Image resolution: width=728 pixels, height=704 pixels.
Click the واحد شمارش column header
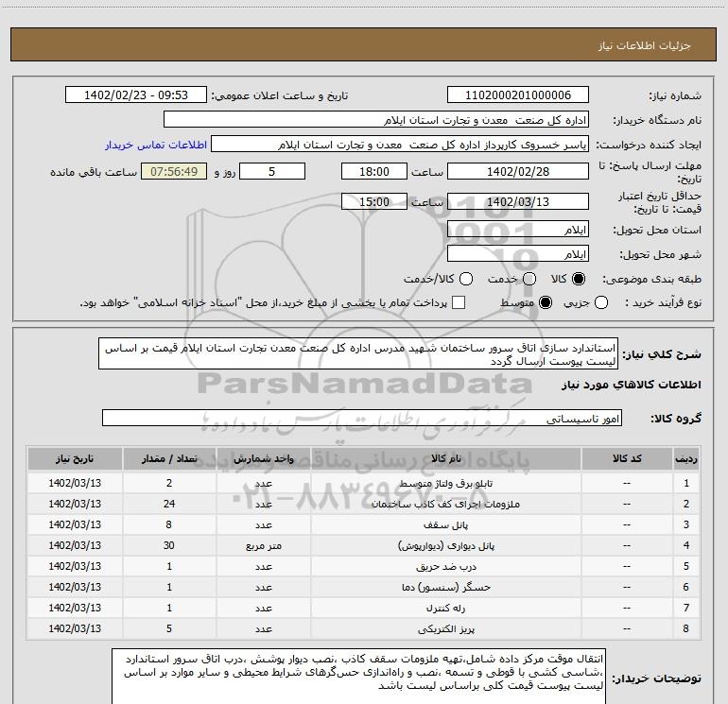pos(263,458)
